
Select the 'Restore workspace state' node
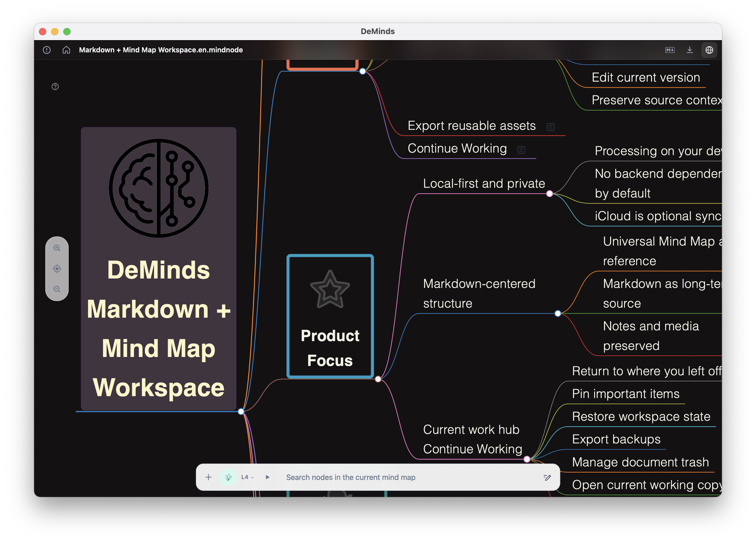pyautogui.click(x=641, y=416)
